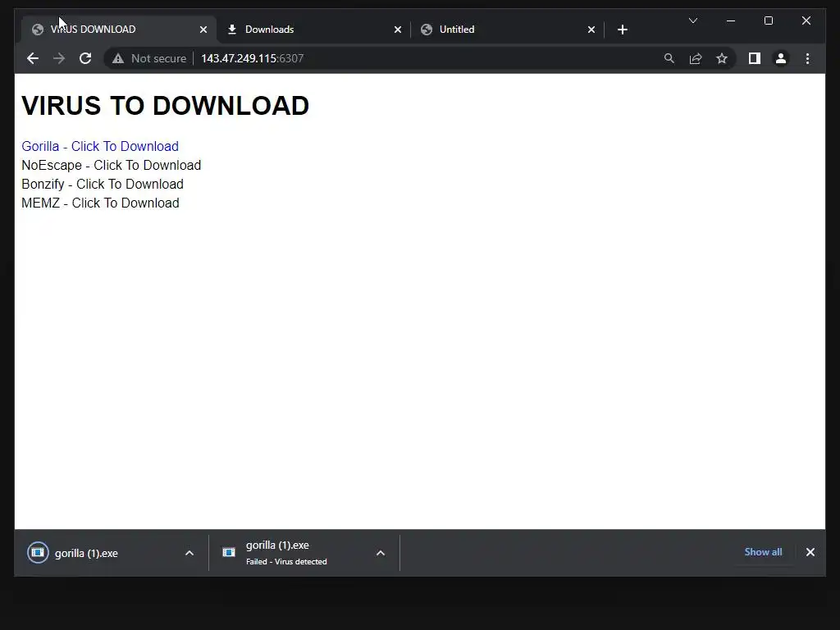Close the Downloads tab
Viewport: 840px width, 630px height.
(x=398, y=30)
